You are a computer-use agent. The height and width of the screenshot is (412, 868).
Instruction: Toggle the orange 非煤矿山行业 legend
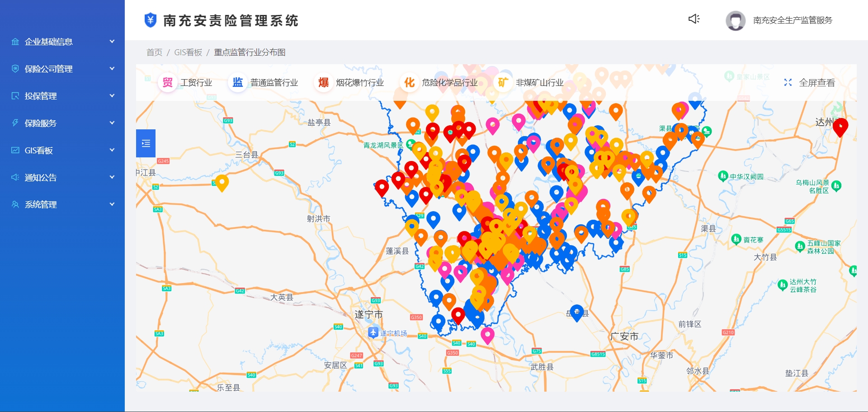(x=531, y=83)
